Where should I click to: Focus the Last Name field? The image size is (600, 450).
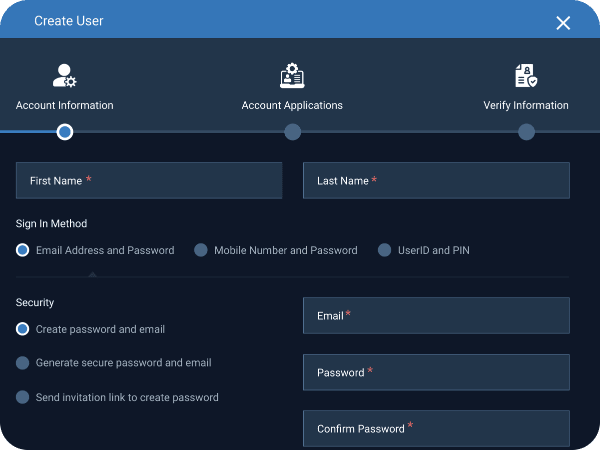[x=436, y=180]
